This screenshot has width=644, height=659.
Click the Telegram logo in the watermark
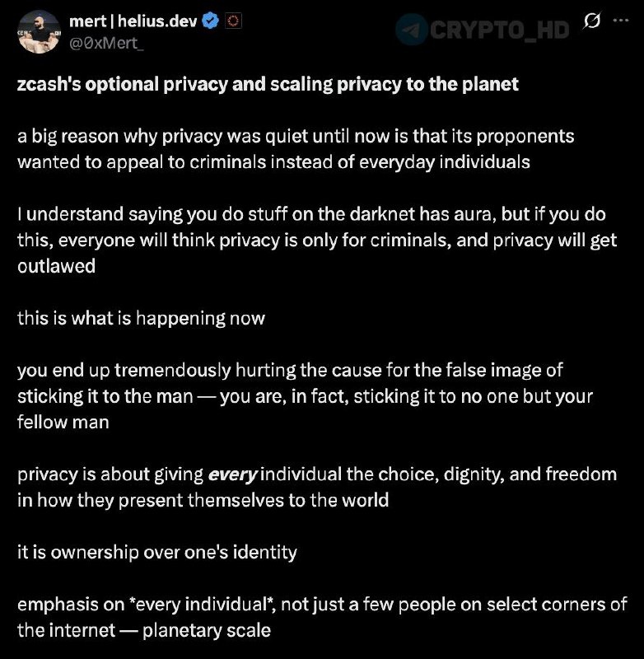click(x=411, y=30)
